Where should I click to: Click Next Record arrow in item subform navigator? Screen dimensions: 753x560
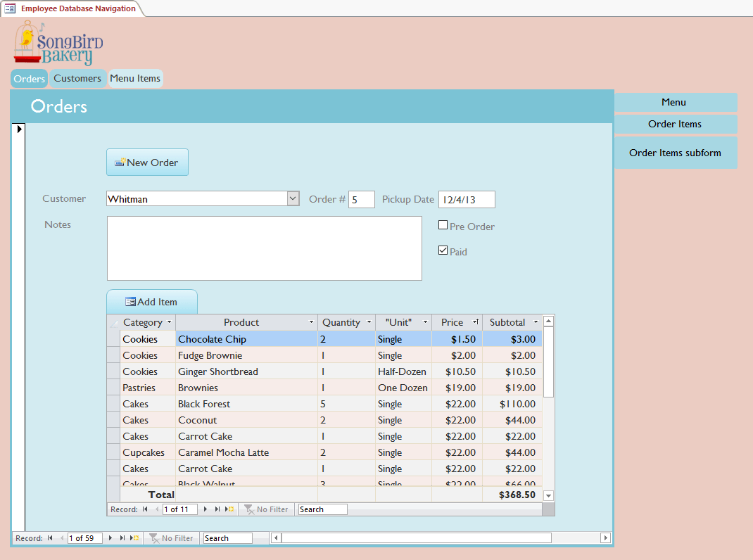pyautogui.click(x=205, y=509)
